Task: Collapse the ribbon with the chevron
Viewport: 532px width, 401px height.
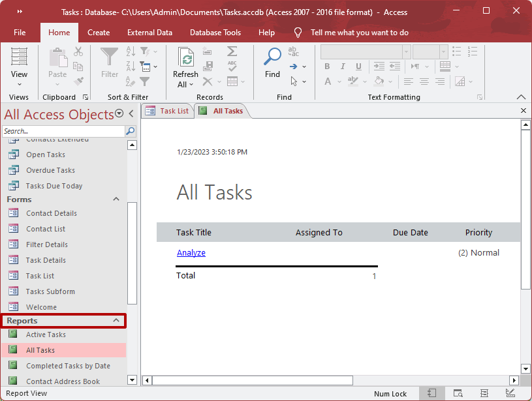Action: (521, 97)
